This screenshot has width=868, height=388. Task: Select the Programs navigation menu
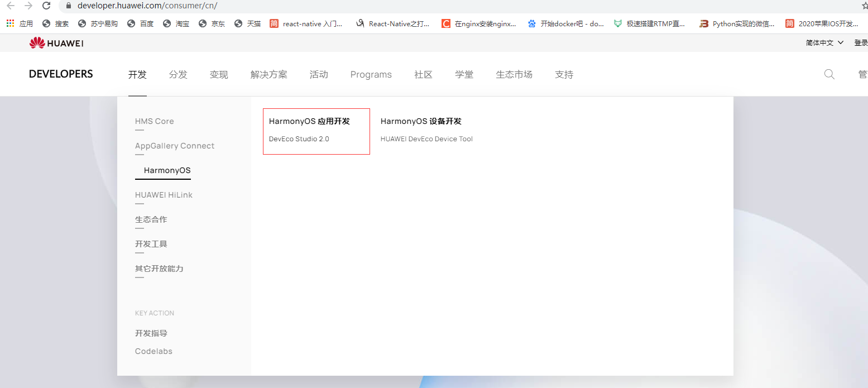tap(371, 75)
